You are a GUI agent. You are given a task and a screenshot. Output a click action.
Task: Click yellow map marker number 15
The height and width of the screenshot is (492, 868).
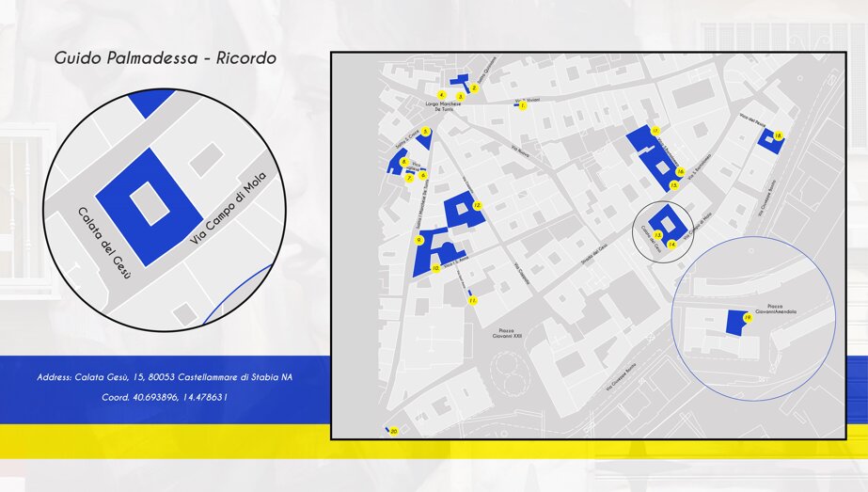(673, 185)
